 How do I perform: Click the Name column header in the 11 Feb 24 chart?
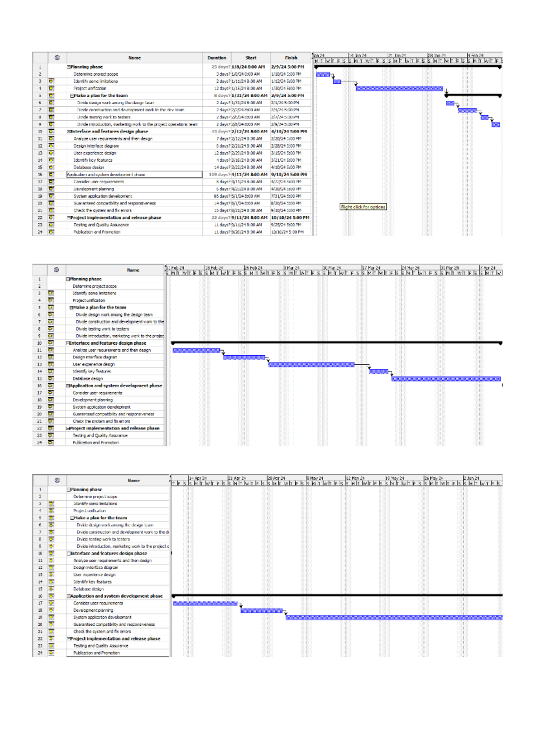[x=133, y=270]
